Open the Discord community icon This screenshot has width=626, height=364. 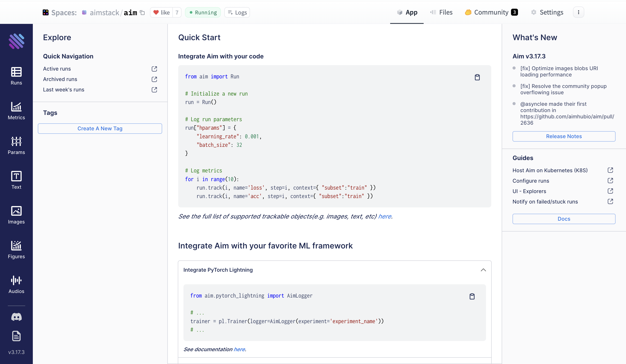(16, 317)
